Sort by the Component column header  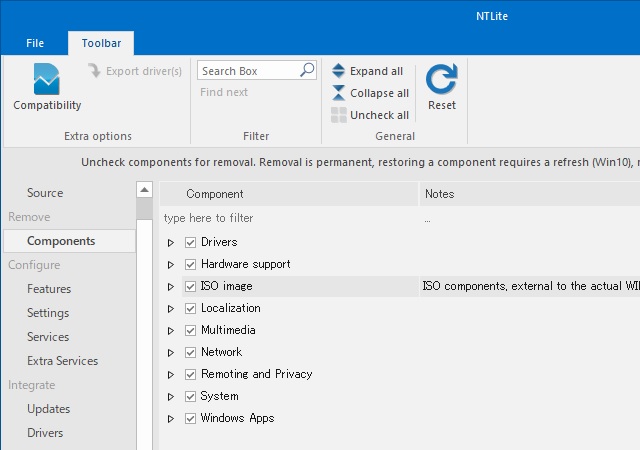coord(289,194)
